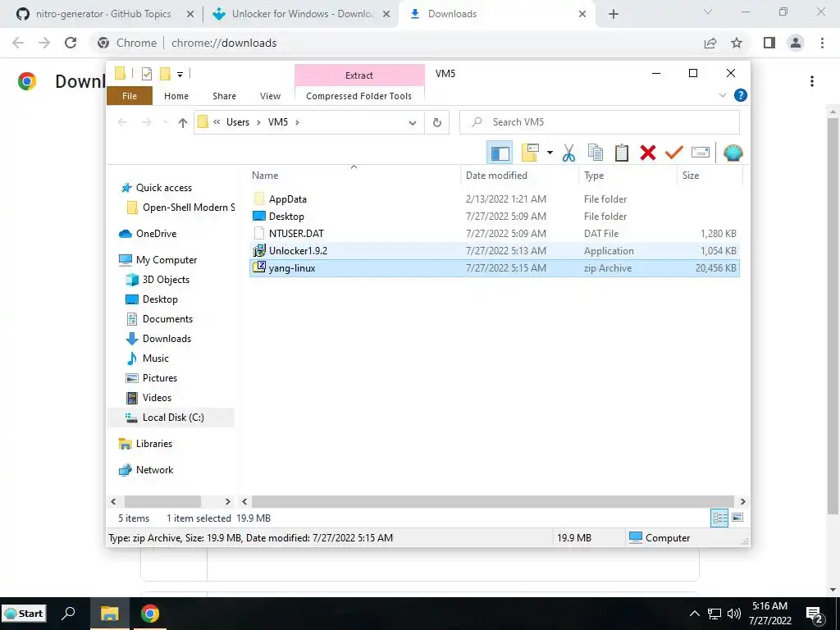
Task: Select the Extract contextual tab header
Action: (x=359, y=75)
